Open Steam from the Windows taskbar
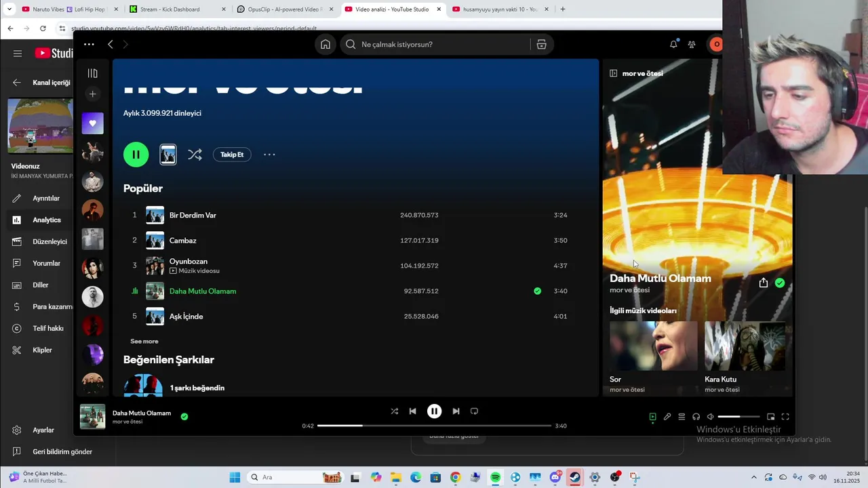This screenshot has width=868, height=488. pos(575,477)
